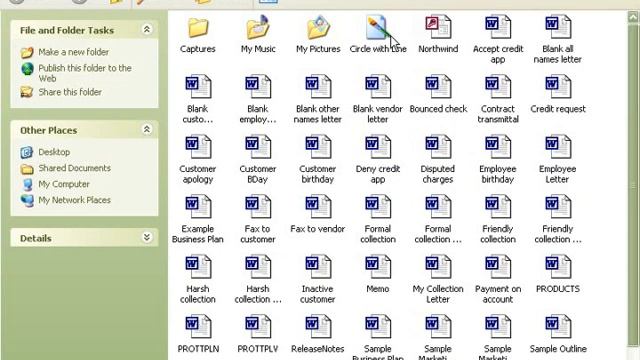The width and height of the screenshot is (640, 360).
Task: Select the Formal collection document
Action: (x=378, y=207)
